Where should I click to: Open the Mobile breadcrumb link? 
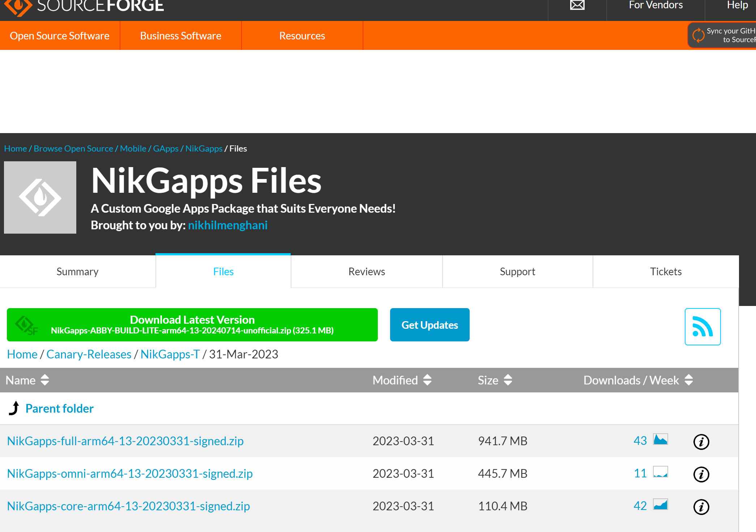(133, 149)
